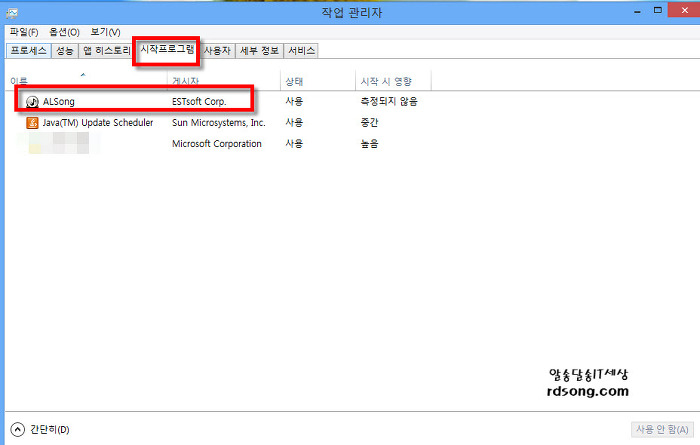Screen dimensions: 700x445
Task: Select the Sun Microsystems, Inc. publisher entry
Action: pos(218,123)
